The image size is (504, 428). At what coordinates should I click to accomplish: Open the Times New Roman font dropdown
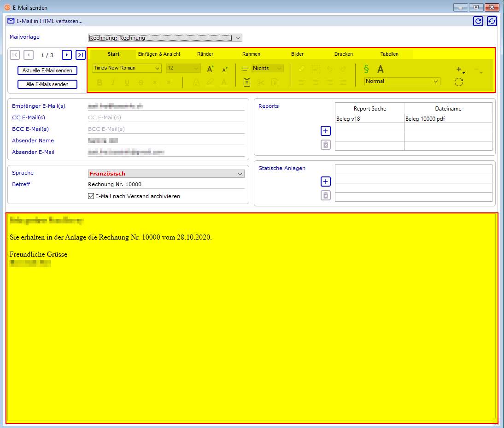pyautogui.click(x=157, y=68)
